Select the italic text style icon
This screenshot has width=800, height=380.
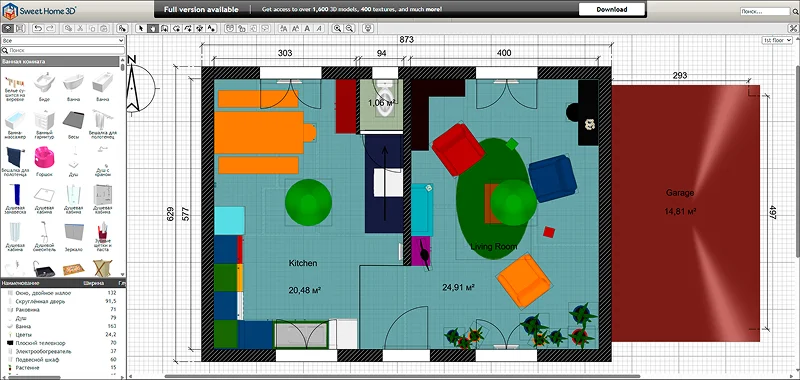click(319, 29)
